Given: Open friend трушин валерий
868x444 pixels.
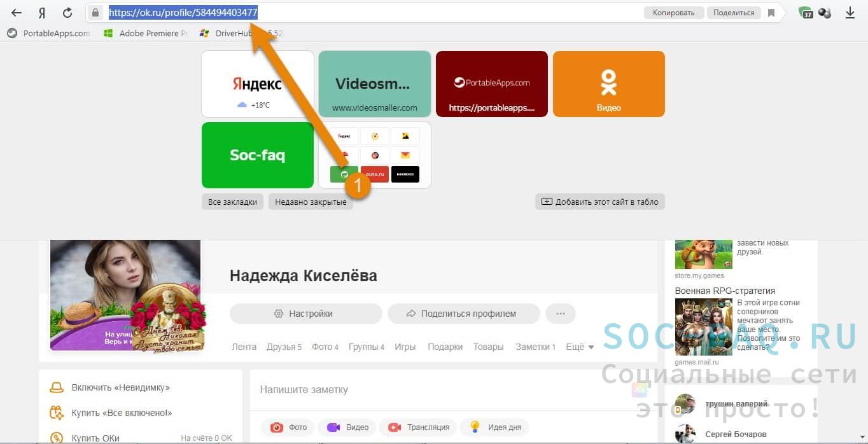Looking at the screenshot, I should click(x=736, y=404).
